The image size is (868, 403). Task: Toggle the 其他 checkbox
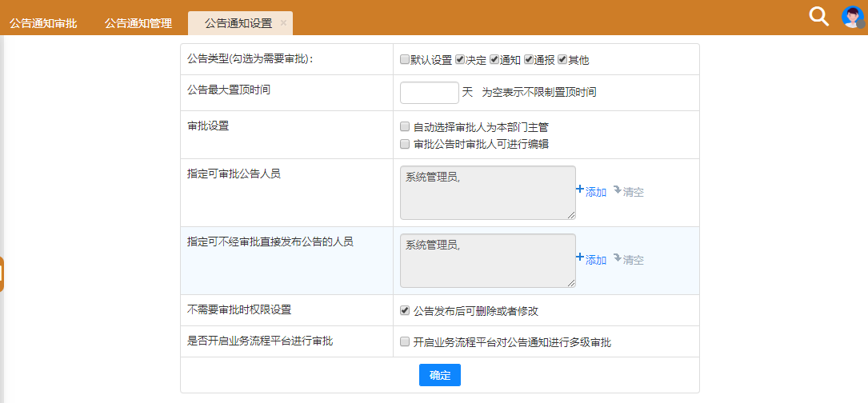(x=562, y=60)
